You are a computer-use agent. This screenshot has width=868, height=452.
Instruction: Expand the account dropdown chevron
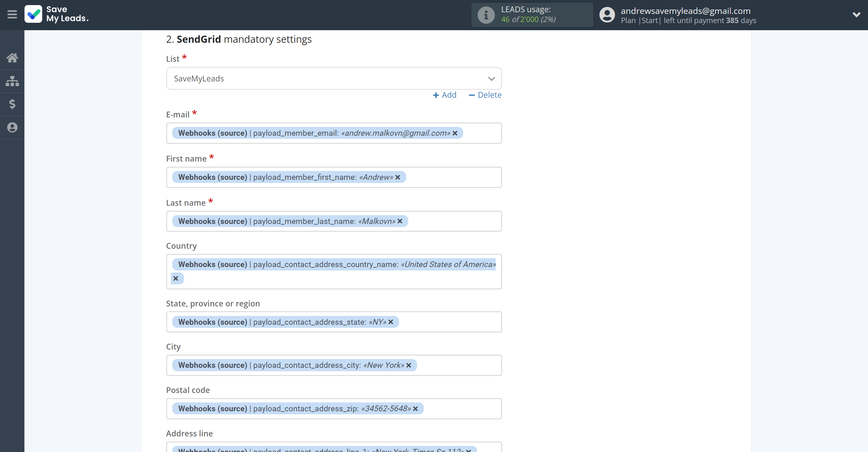click(856, 15)
